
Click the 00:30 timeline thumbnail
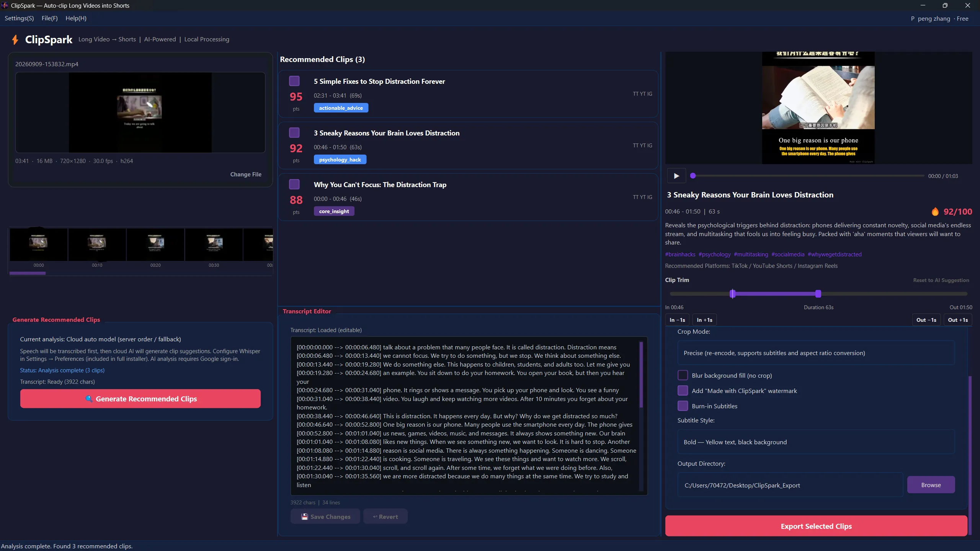[214, 245]
